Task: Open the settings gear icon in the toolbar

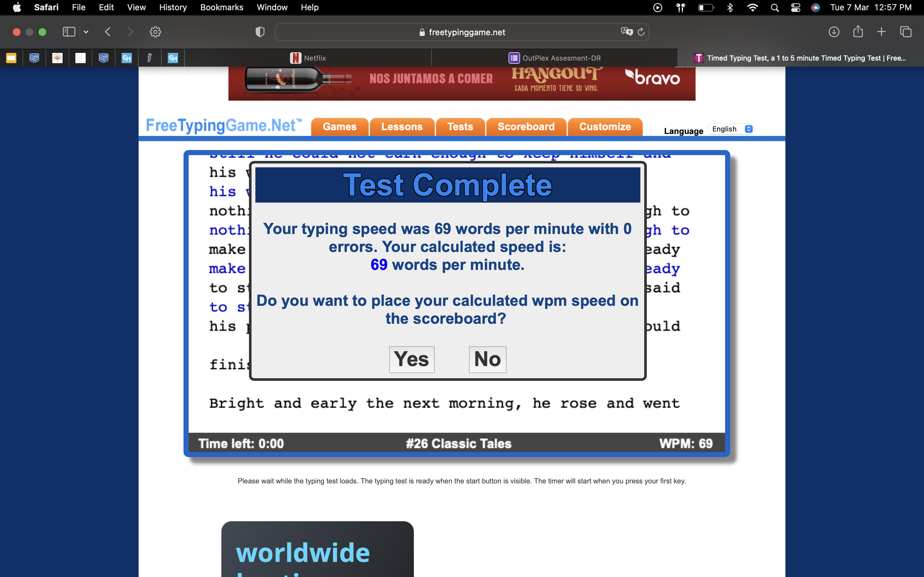Action: coord(155,32)
